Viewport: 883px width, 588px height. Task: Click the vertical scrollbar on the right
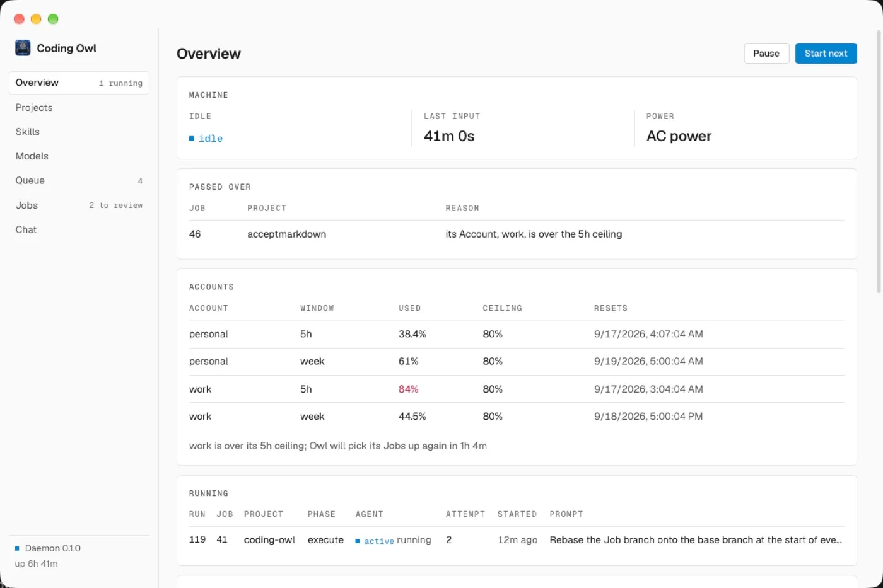pyautogui.click(x=879, y=161)
